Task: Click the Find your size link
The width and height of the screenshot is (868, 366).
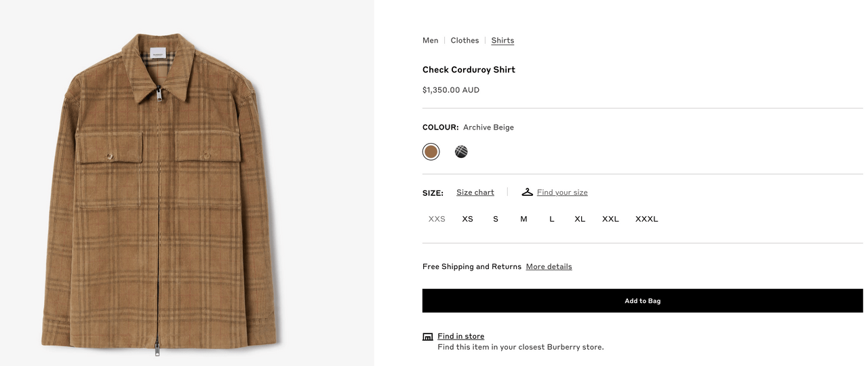Action: (x=562, y=192)
